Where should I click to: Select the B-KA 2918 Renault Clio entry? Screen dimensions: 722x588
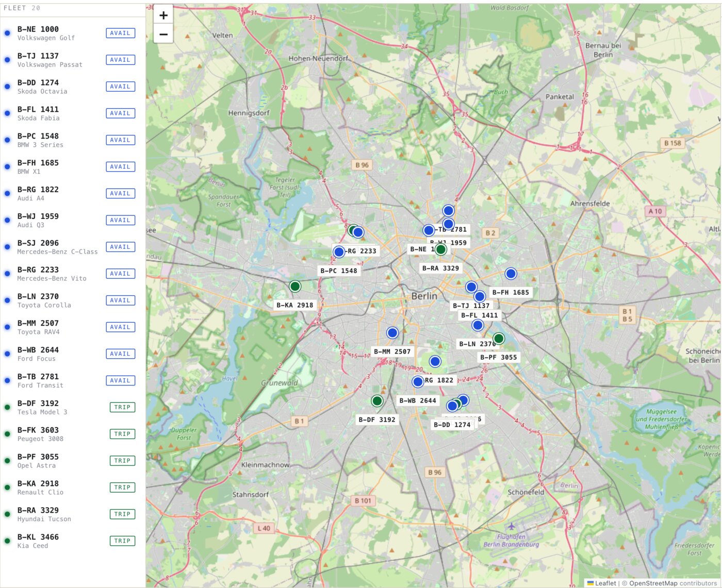pyautogui.click(x=73, y=488)
